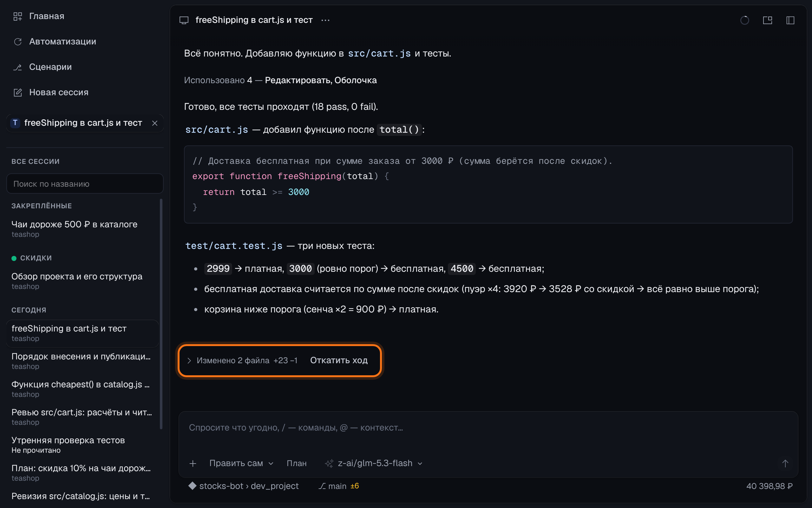Click the plus attach icon in the prompt bar

pyautogui.click(x=193, y=464)
